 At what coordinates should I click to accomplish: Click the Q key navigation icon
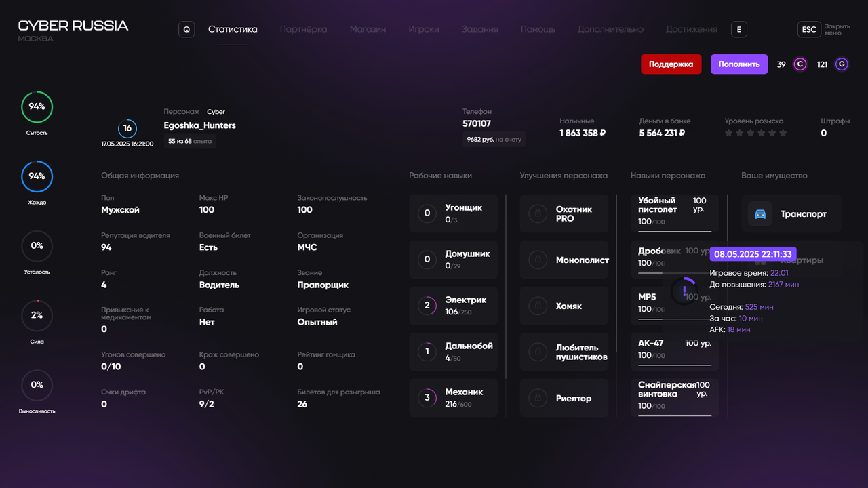[x=186, y=29]
